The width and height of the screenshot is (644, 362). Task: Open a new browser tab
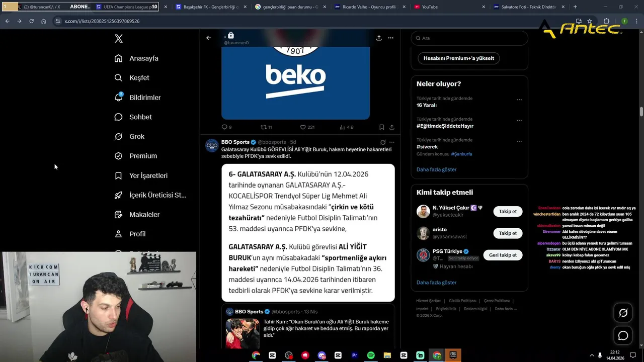click(x=575, y=7)
